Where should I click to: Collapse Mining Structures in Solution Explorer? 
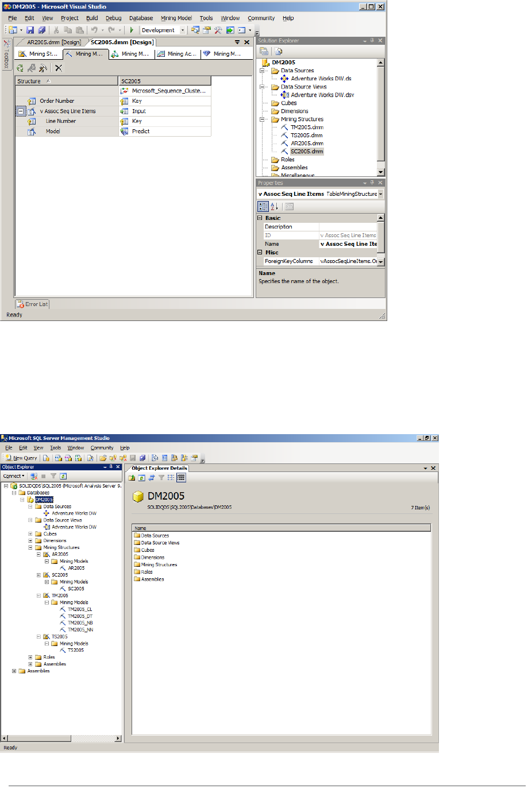coord(263,119)
